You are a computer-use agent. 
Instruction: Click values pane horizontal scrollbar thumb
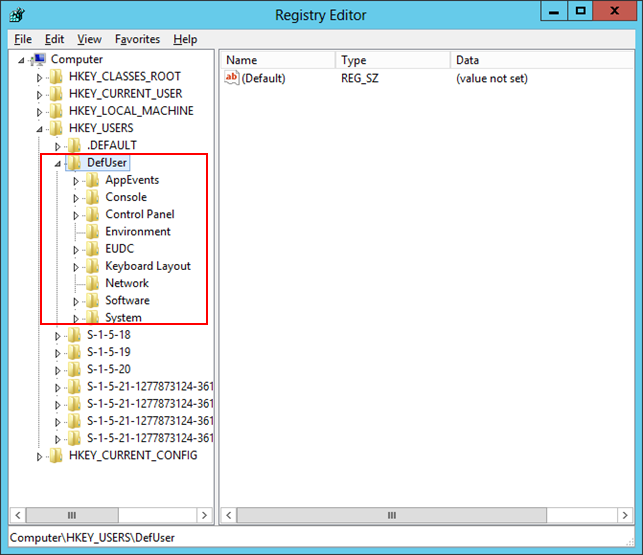point(392,515)
